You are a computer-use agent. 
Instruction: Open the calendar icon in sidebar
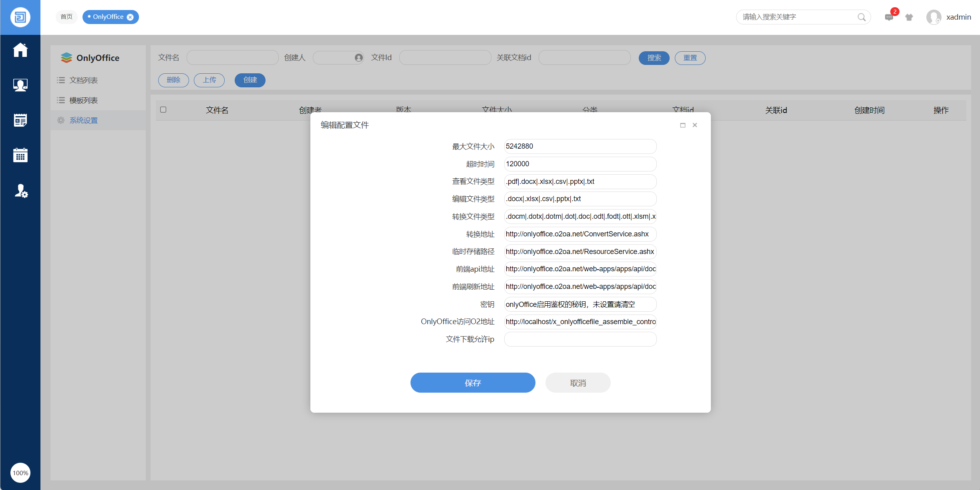[20, 155]
